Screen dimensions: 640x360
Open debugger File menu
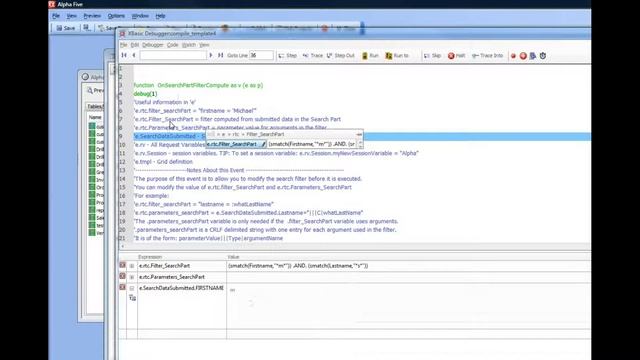[x=123, y=45]
